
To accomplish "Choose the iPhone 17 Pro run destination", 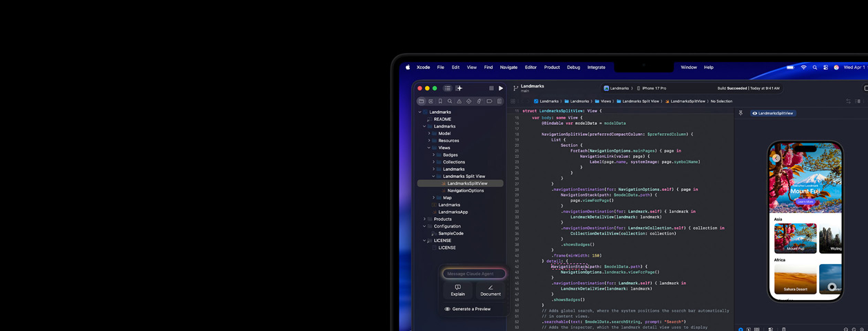I will click(x=651, y=88).
